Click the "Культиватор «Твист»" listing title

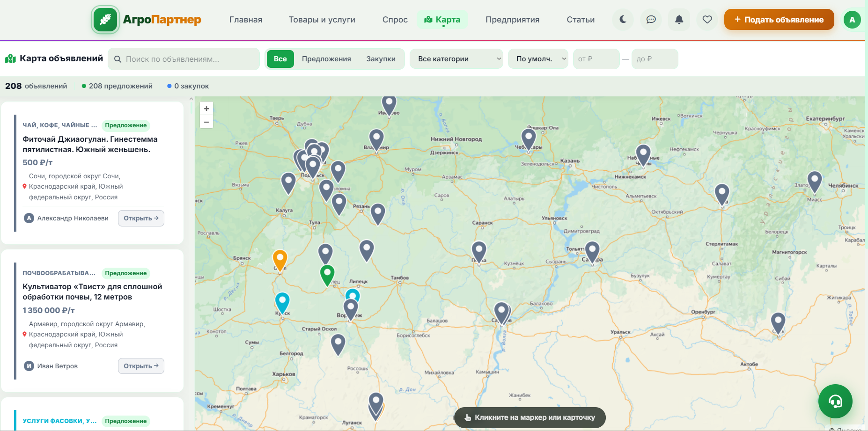[93, 292]
